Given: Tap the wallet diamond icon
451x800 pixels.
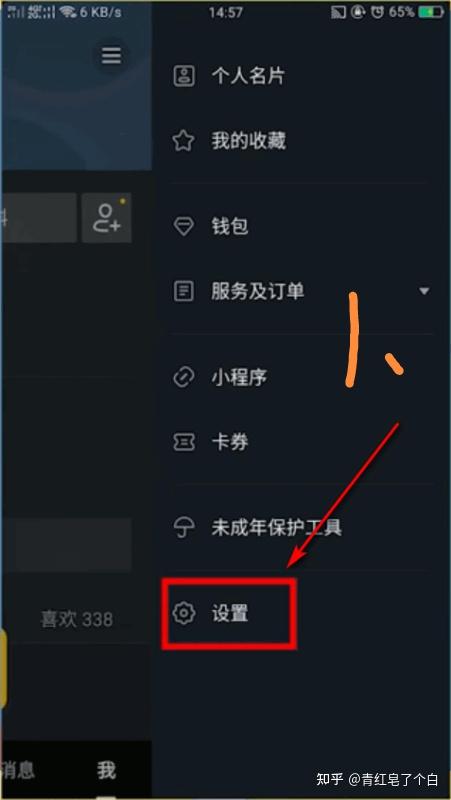Looking at the screenshot, I should [184, 226].
